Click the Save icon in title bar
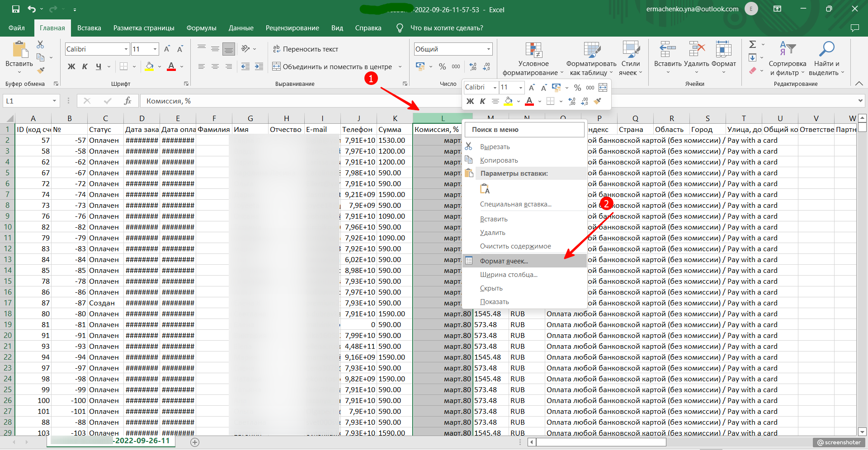The width and height of the screenshot is (868, 450). tap(16, 9)
